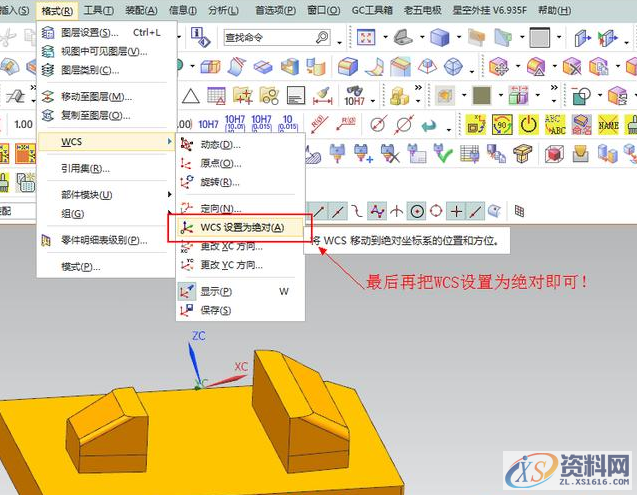This screenshot has height=495, width=637.
Task: Toggle WCS 显示(P) visibility
Action: [x=240, y=291]
